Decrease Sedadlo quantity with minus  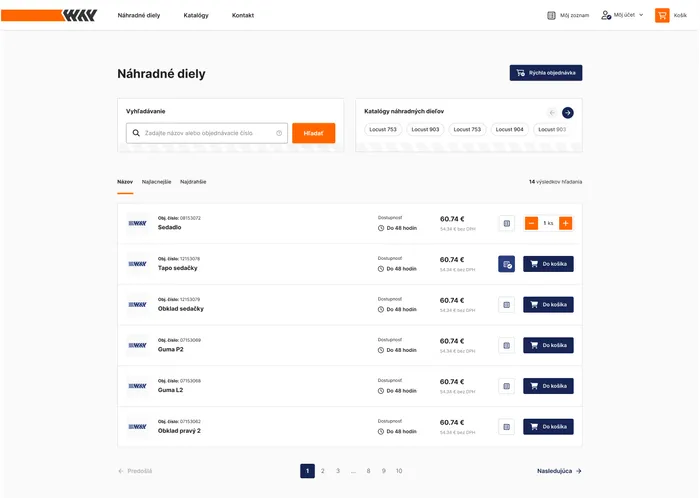[x=531, y=223]
